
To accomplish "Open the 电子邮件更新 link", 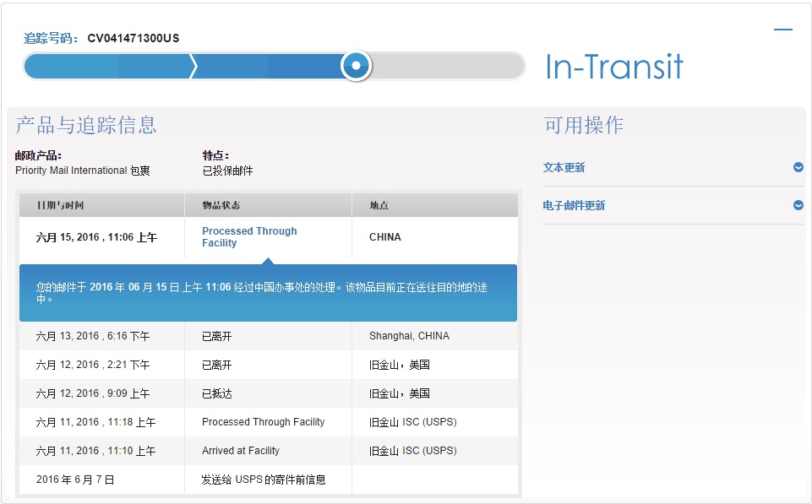I will 574,205.
